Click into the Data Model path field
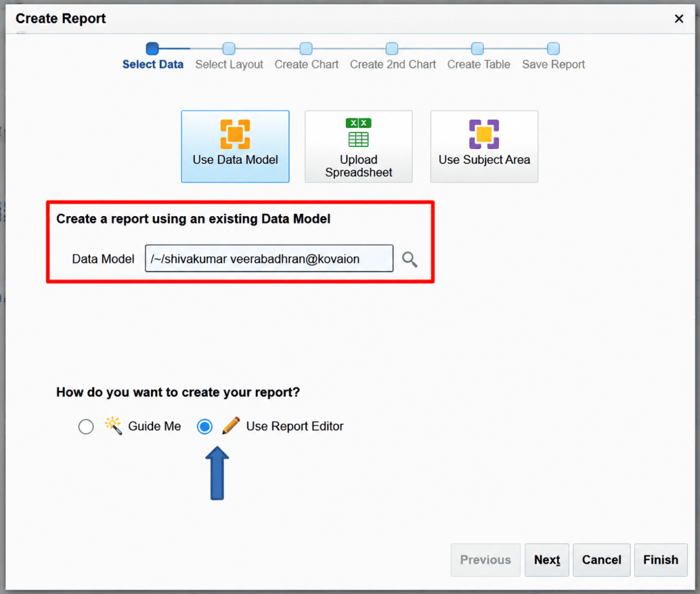The height and width of the screenshot is (594, 700). [x=269, y=258]
